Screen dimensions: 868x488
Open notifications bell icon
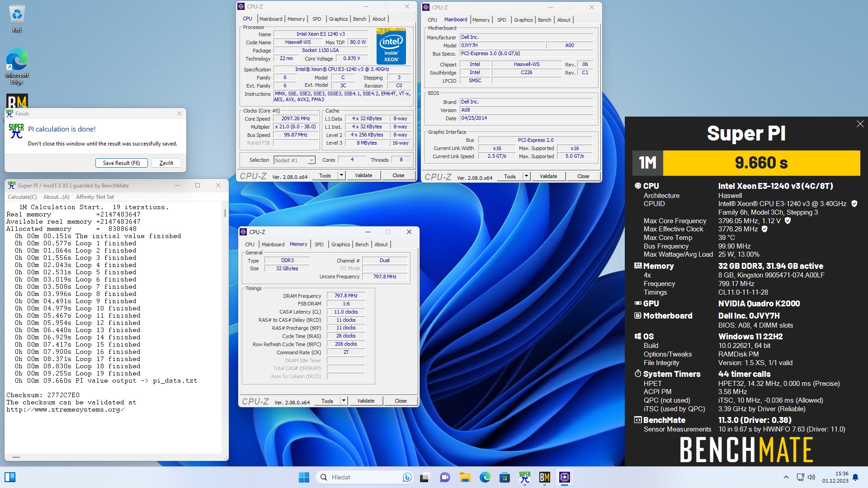coord(855,477)
